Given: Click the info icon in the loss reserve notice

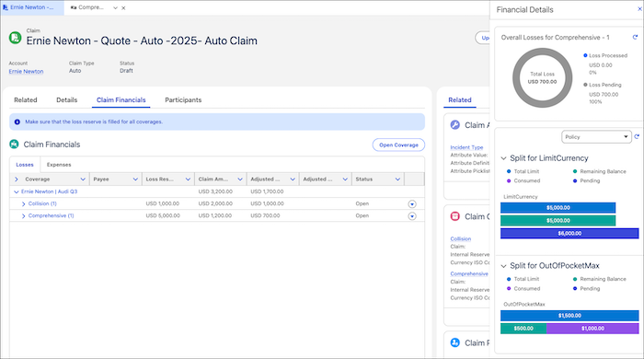Looking at the screenshot, I should click(x=17, y=122).
